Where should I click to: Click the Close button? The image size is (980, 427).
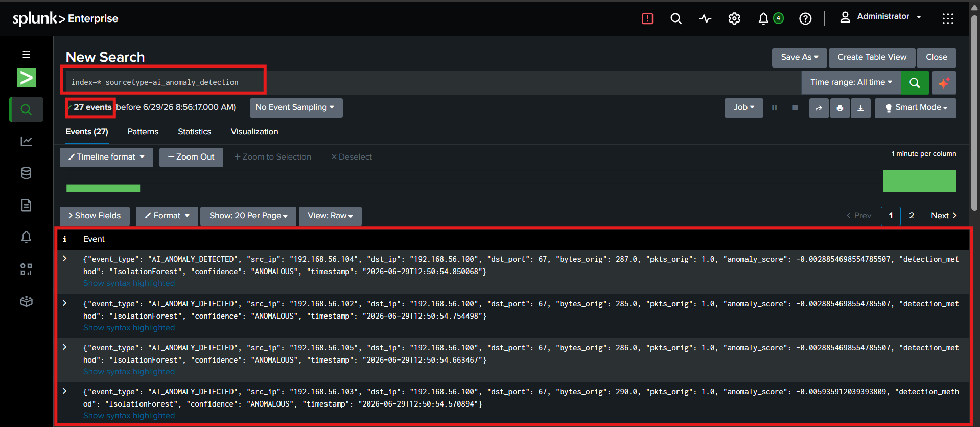tap(937, 57)
